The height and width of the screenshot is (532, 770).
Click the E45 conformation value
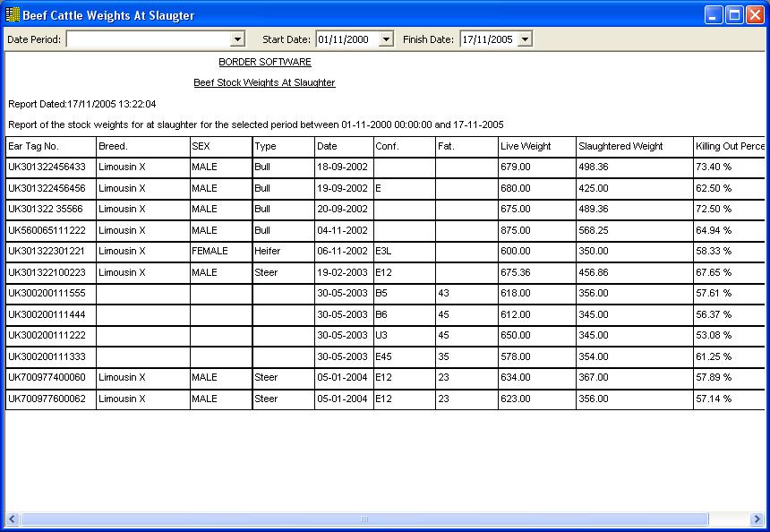point(383,356)
